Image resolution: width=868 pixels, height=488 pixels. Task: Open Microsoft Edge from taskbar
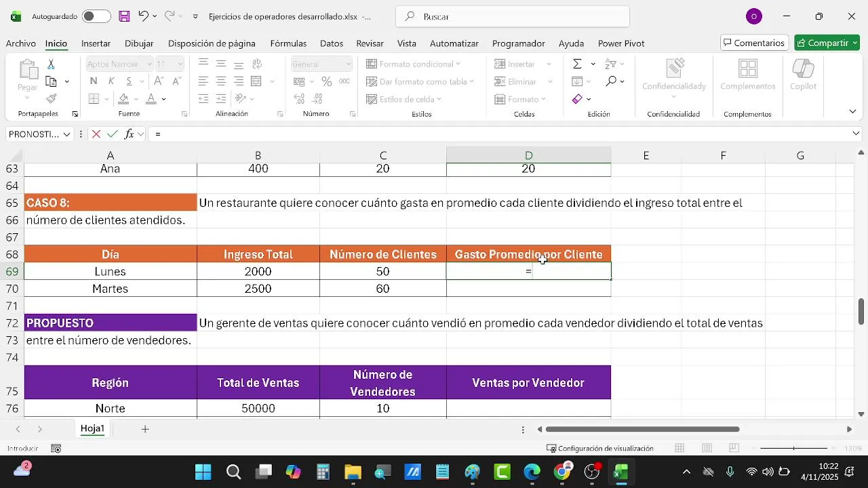(x=532, y=472)
